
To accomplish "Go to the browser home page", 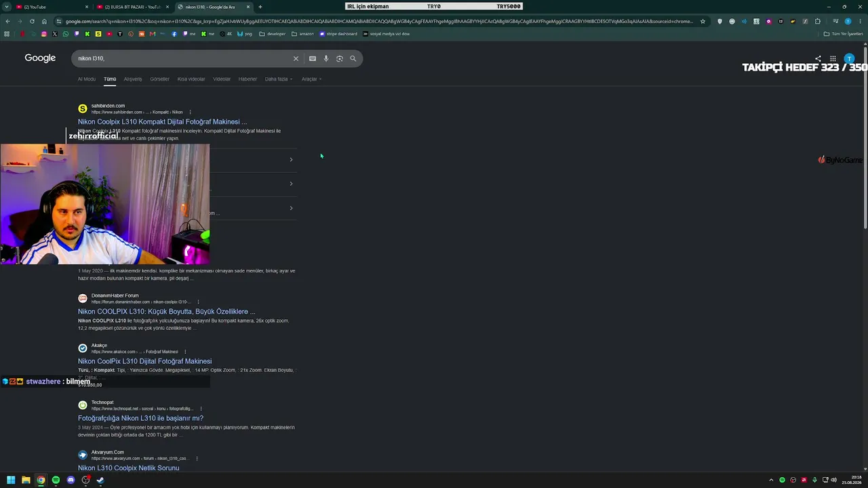I will [x=44, y=21].
